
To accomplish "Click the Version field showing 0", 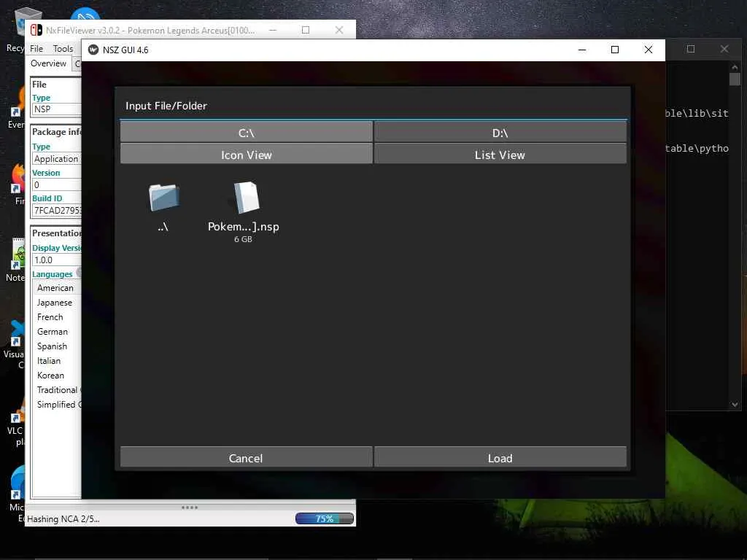I will (x=57, y=184).
